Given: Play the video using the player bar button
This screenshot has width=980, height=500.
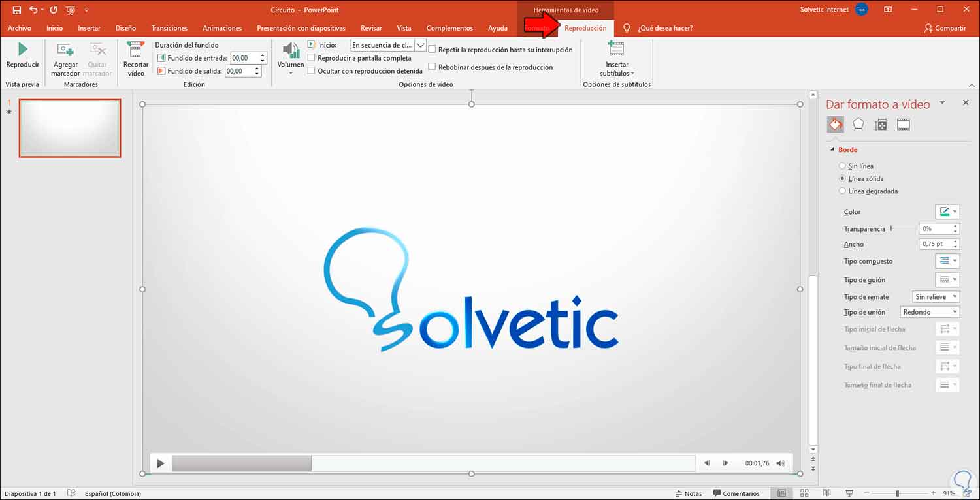Looking at the screenshot, I should pyautogui.click(x=160, y=463).
